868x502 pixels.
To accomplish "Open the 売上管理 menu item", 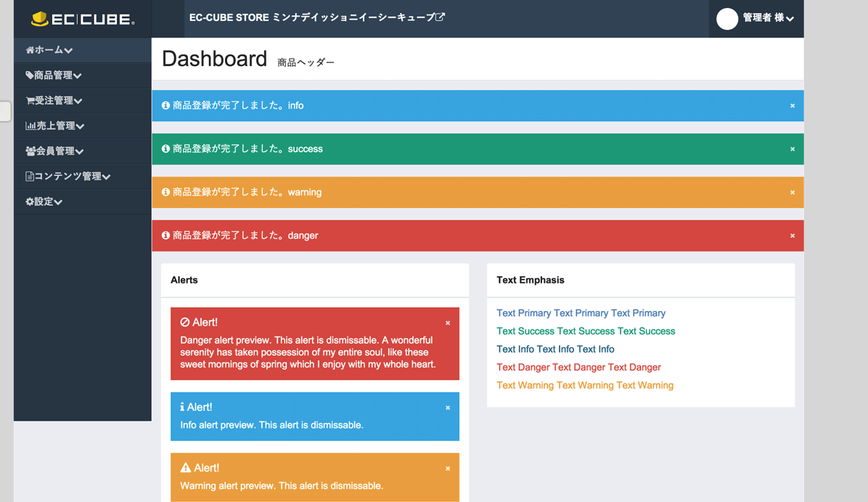I will tap(55, 126).
